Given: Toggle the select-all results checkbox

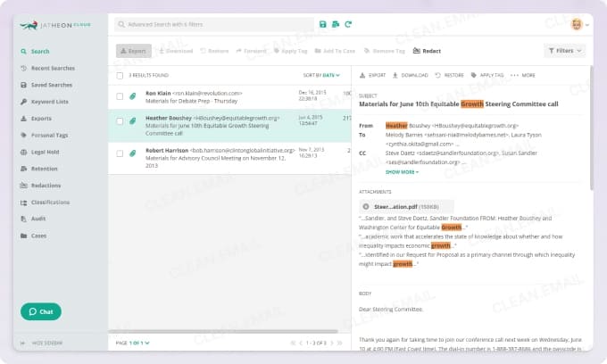Looking at the screenshot, I should pos(120,76).
